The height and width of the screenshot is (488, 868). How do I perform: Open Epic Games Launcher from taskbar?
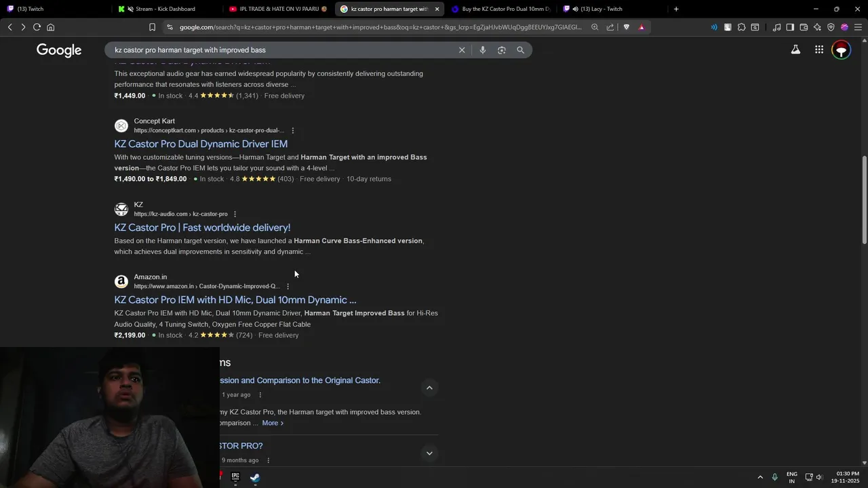[x=235, y=477]
